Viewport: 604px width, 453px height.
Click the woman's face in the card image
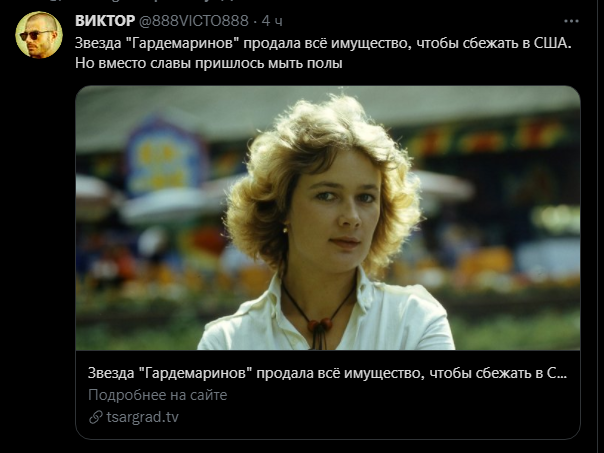(334, 208)
